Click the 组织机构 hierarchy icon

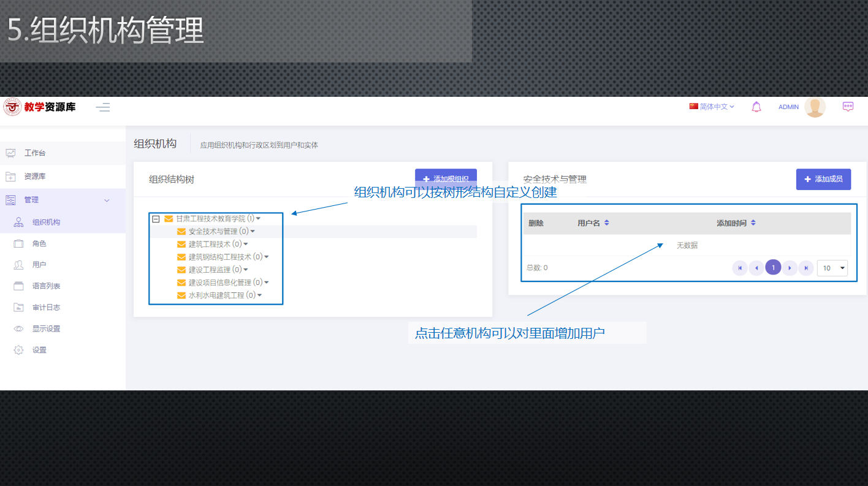(18, 222)
